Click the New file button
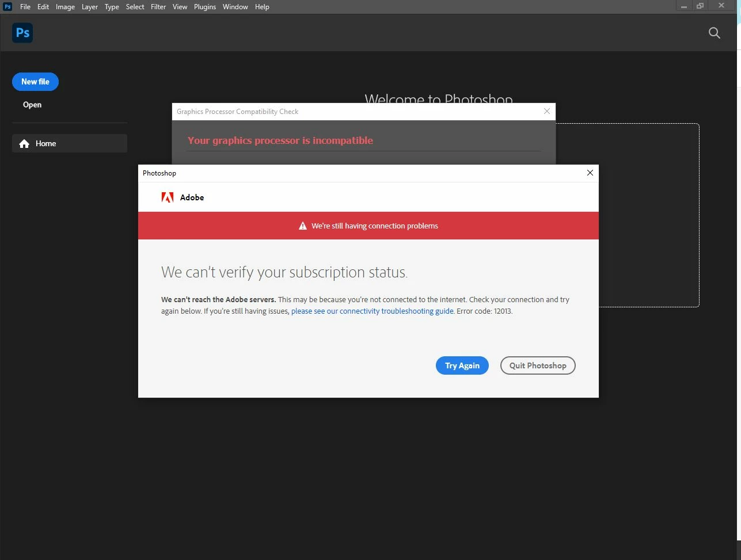This screenshot has height=560, width=741. pyautogui.click(x=35, y=82)
